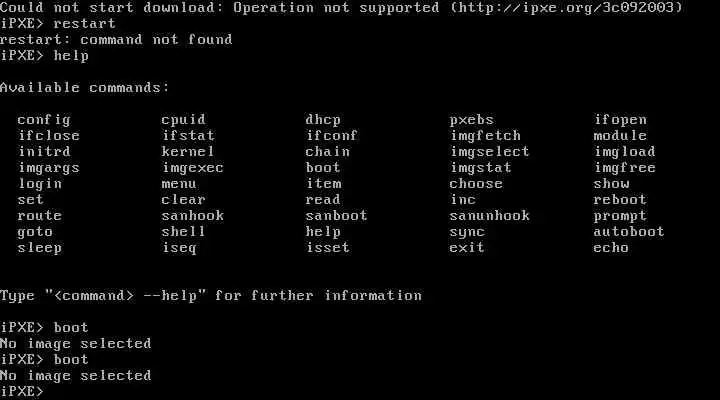Click the ipxe.org error URL
This screenshot has width=720, height=400.
(566, 8)
